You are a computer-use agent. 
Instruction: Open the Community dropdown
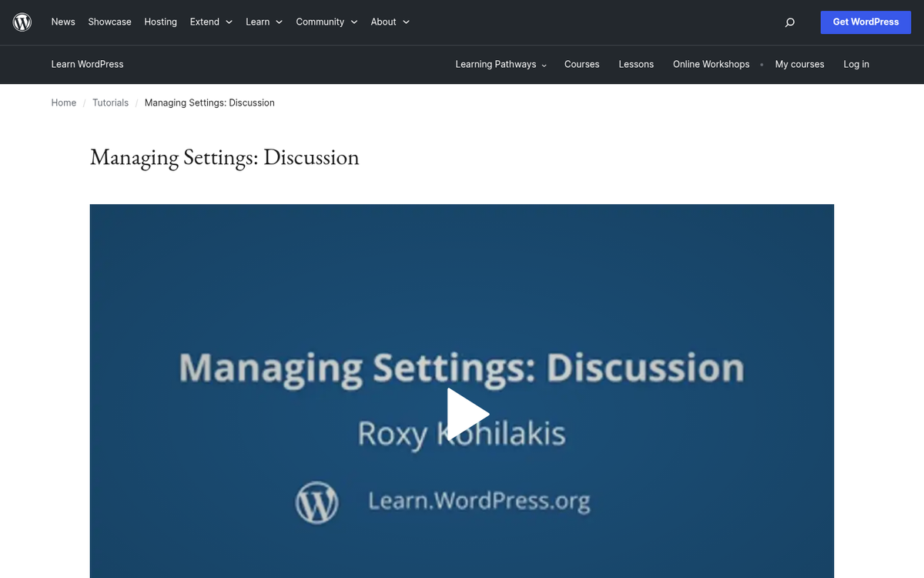tap(326, 22)
